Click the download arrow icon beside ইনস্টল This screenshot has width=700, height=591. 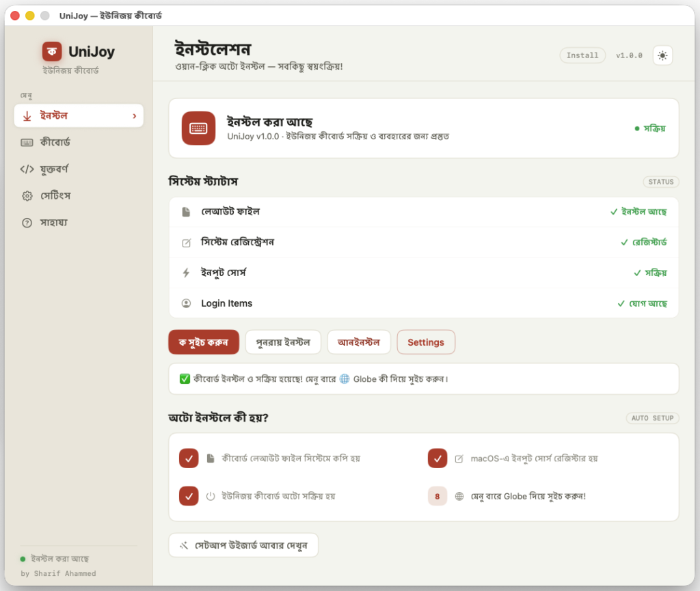[27, 116]
